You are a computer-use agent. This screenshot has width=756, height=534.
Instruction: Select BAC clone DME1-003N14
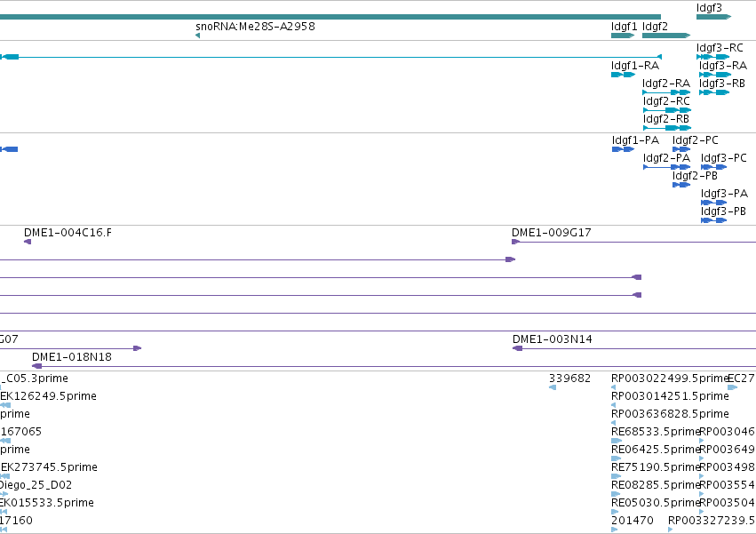[x=634, y=348]
